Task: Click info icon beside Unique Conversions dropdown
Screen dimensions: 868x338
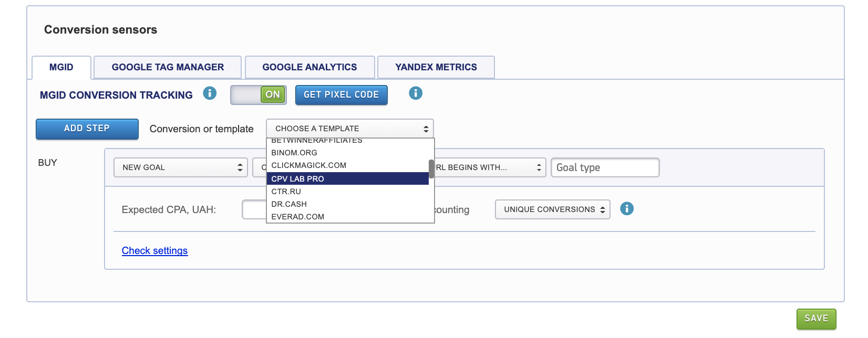Action: click(626, 209)
